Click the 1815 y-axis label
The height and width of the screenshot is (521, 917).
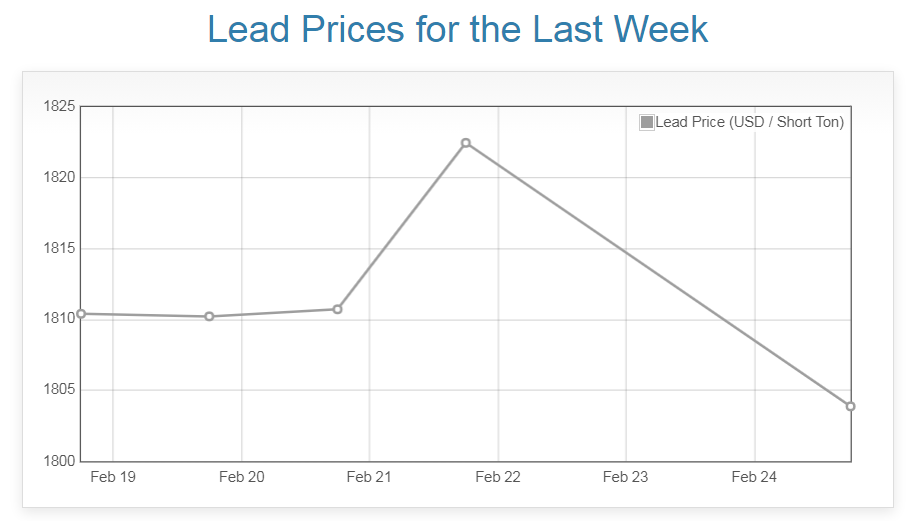tap(60, 248)
